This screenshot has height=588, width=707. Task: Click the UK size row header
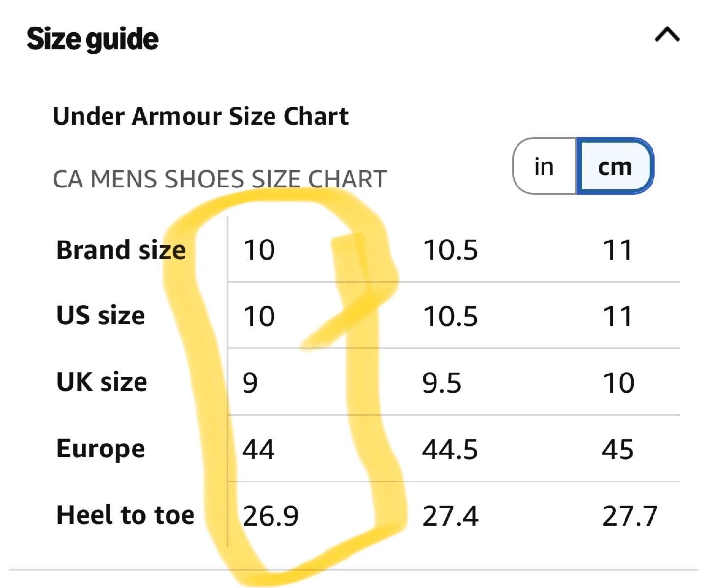pos(102,382)
